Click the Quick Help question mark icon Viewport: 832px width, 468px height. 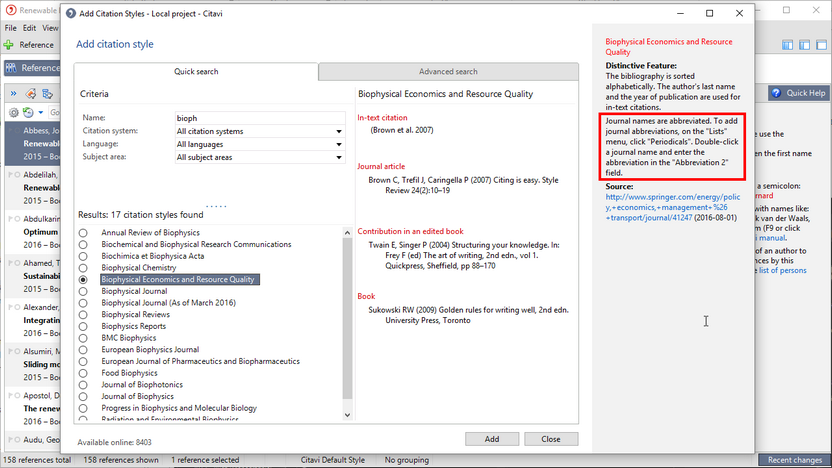click(776, 93)
